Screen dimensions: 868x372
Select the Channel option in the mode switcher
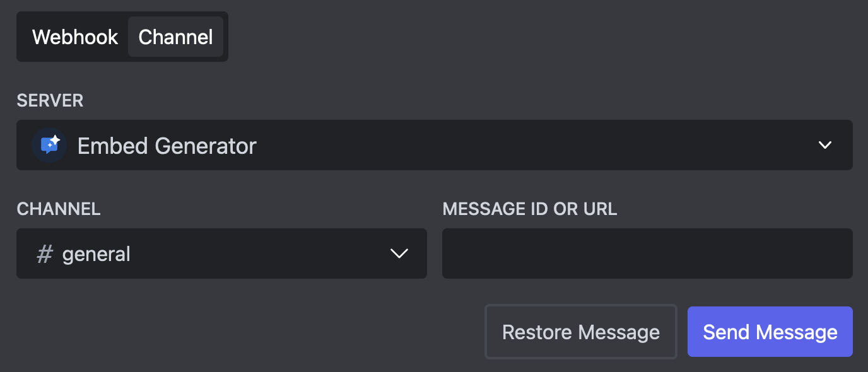[x=176, y=37]
